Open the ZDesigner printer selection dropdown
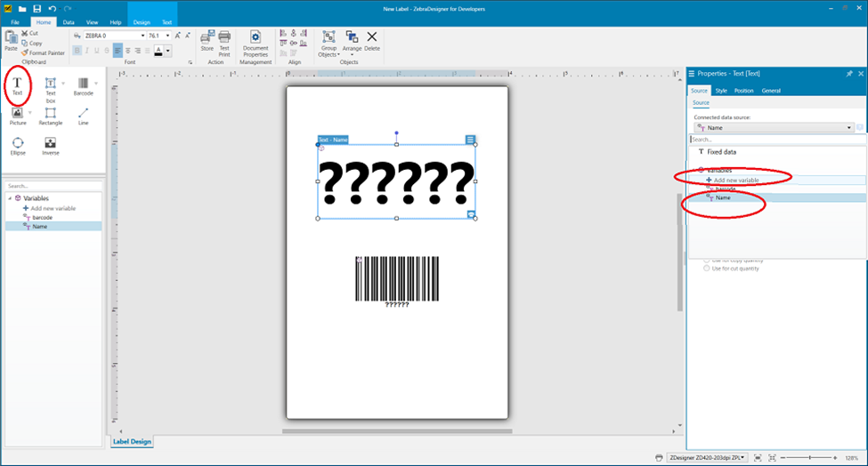868x466 pixels. [708, 458]
